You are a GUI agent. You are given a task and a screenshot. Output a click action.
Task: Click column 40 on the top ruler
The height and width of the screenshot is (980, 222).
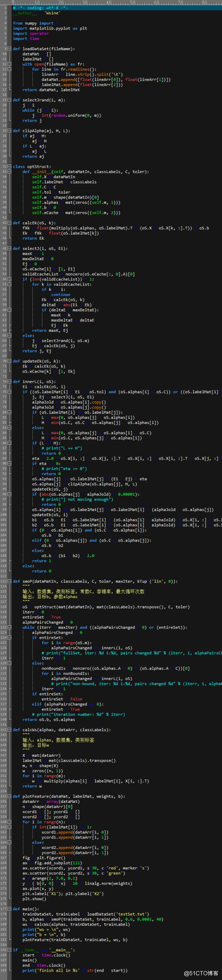pos(109,2)
